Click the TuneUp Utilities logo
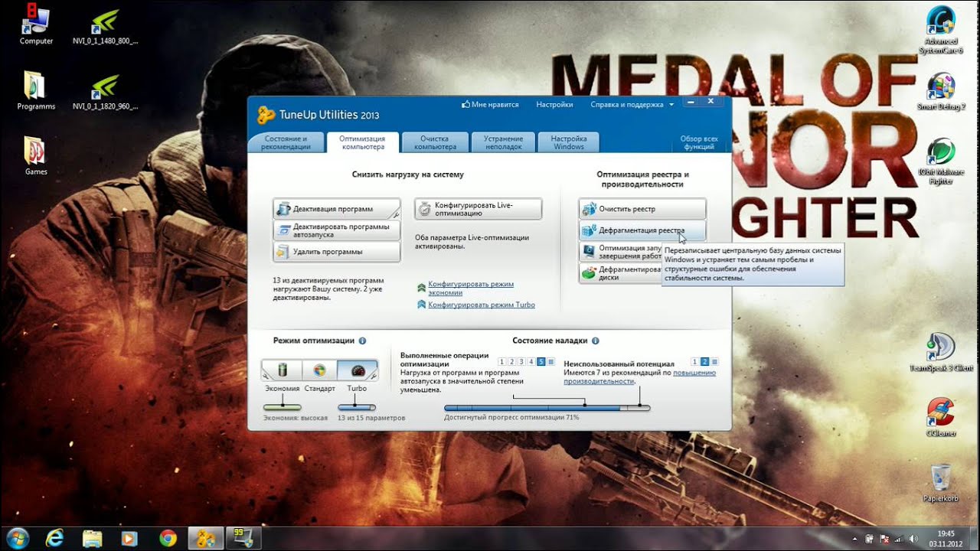 (x=266, y=115)
